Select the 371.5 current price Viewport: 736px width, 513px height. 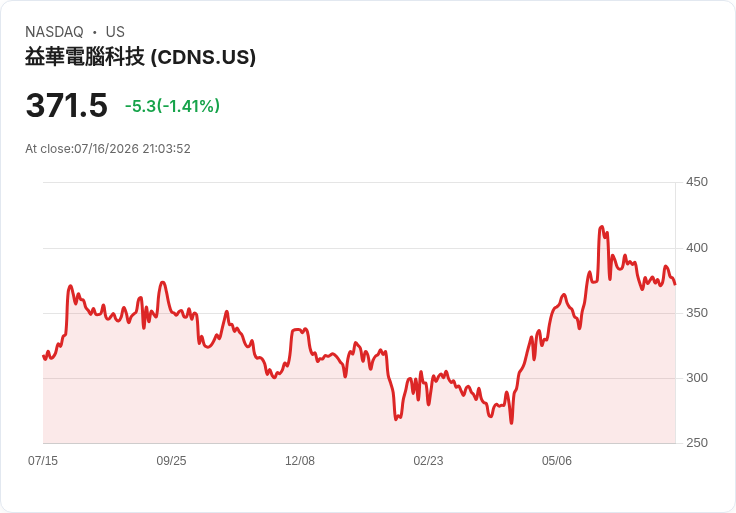pyautogui.click(x=67, y=105)
